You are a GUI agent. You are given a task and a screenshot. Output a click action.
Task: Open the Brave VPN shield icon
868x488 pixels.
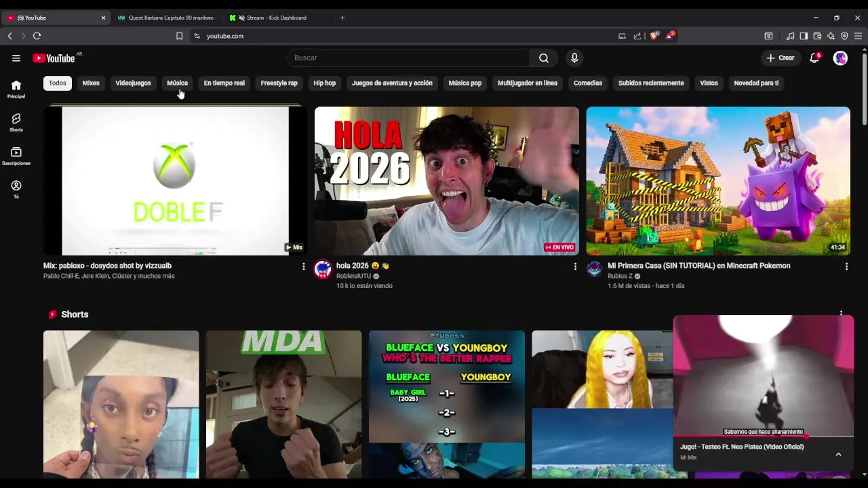tap(844, 36)
